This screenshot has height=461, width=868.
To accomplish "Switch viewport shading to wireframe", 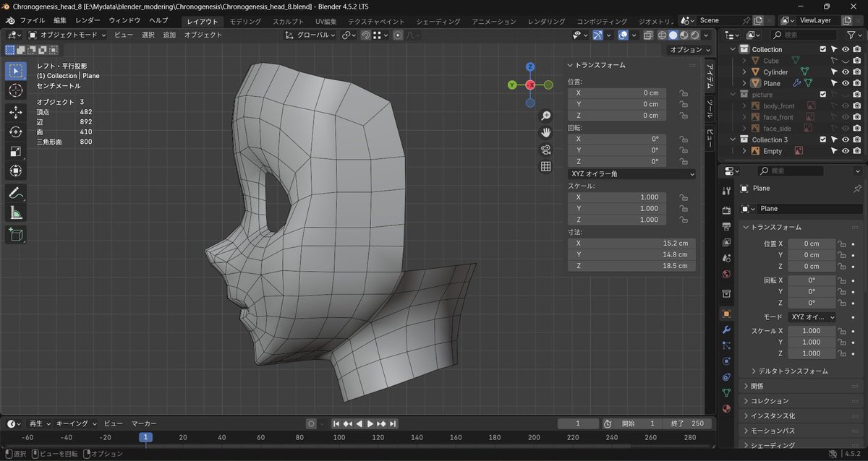I will [x=662, y=35].
